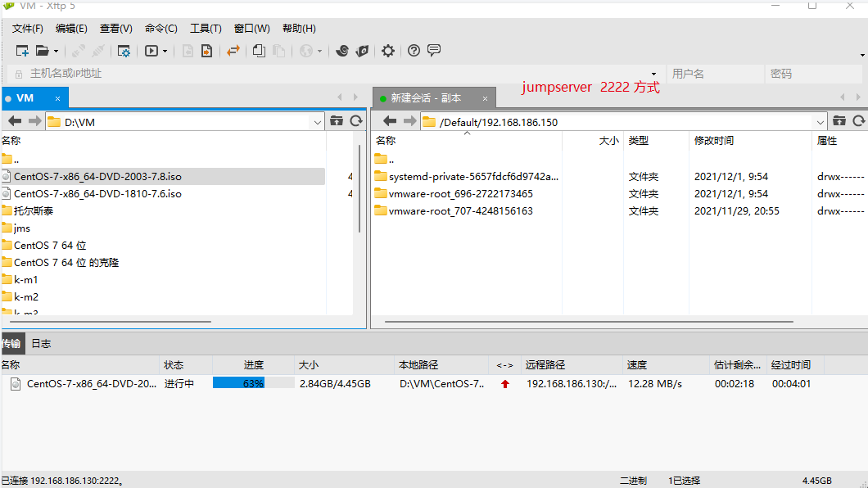Click the Xmanager icon beside Xshell
Screen dimensions: 868x488
362,51
